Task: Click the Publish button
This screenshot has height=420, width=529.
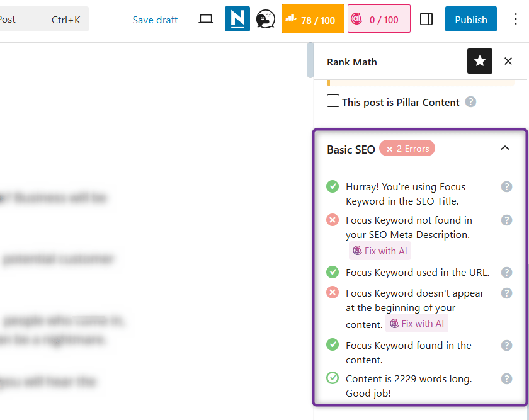Action: click(x=470, y=19)
